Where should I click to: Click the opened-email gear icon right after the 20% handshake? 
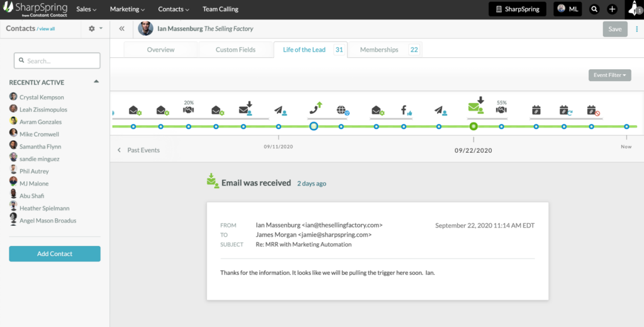pos(218,110)
